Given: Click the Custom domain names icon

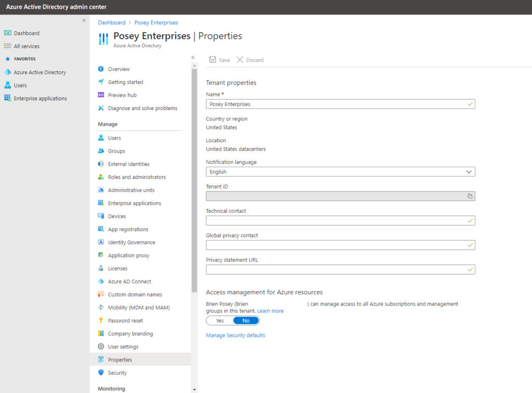Looking at the screenshot, I should pos(101,294).
